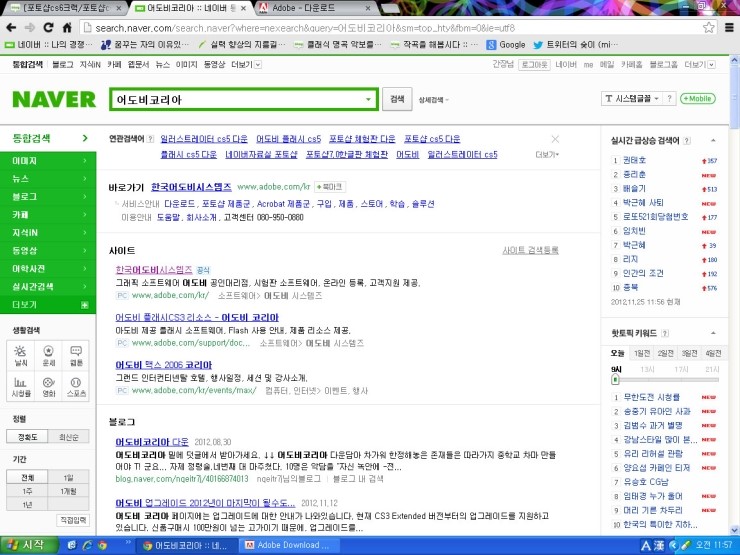The width and height of the screenshot is (740, 555).
Task: Switch to Adobe - 다운로드 browser tab
Action: [315, 8]
